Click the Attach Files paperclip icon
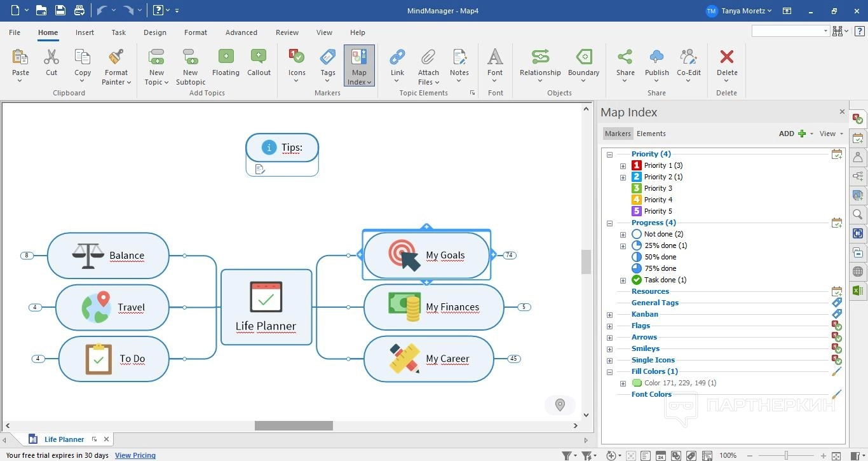The width and height of the screenshot is (868, 461). (x=428, y=57)
